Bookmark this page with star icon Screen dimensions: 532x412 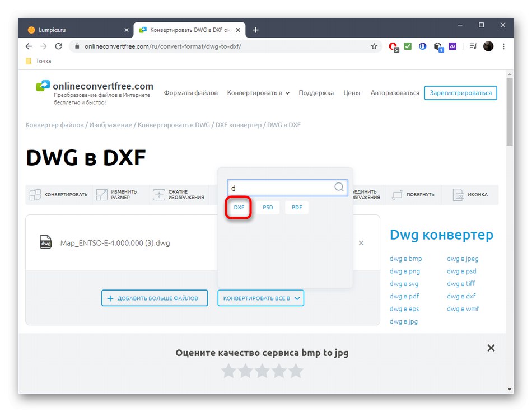coord(374,46)
